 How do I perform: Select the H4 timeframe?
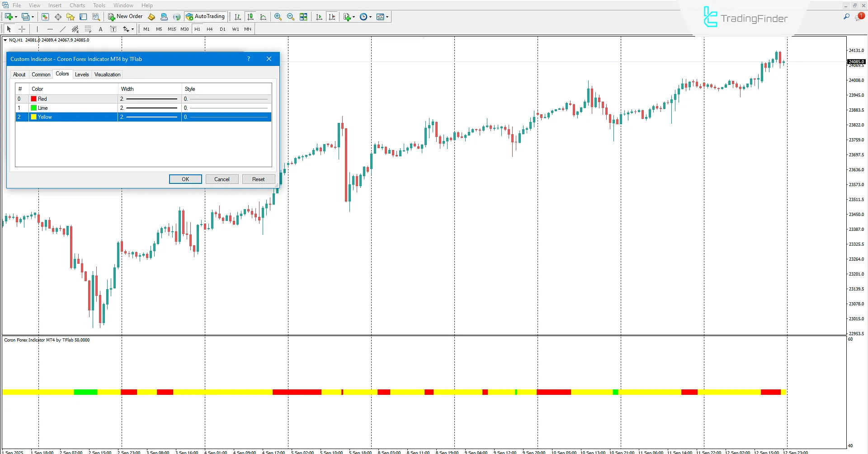click(209, 29)
